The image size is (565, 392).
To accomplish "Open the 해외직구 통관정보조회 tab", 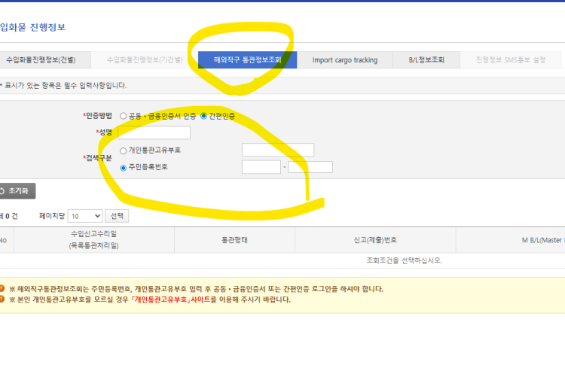I will click(x=247, y=60).
